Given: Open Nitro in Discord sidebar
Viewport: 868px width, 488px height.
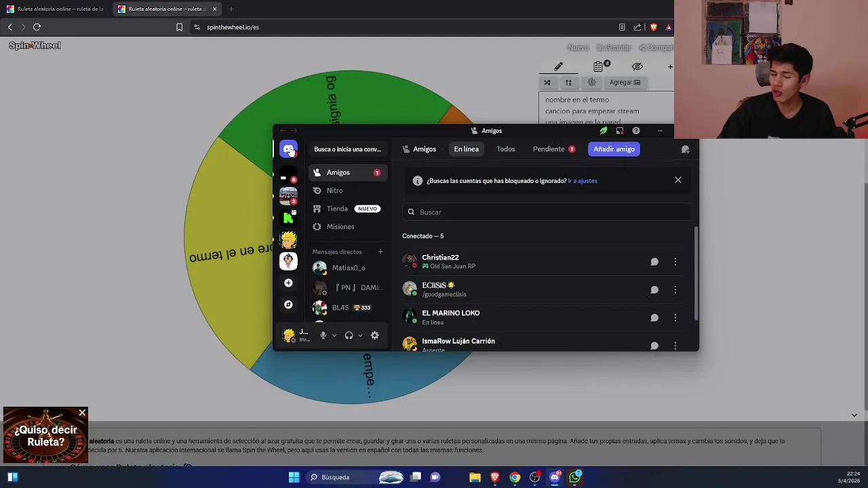Looking at the screenshot, I should point(348,190).
